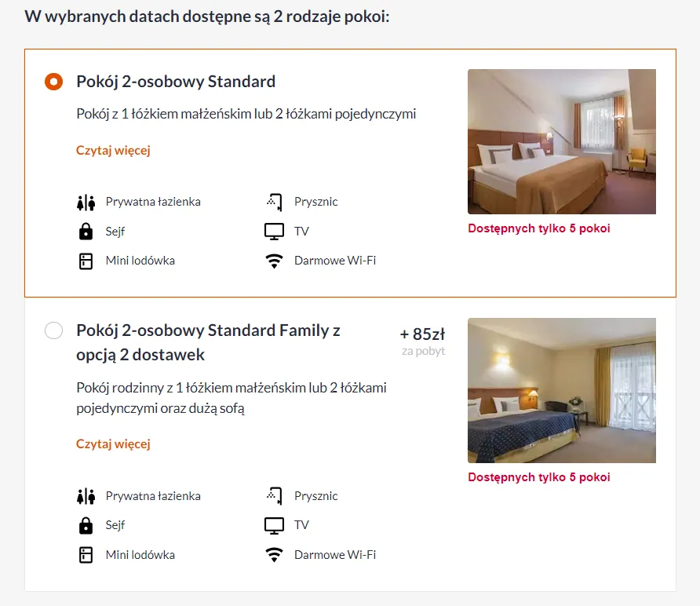Click the private bathroom icon in Standard room
The width and height of the screenshot is (700, 606).
86,202
